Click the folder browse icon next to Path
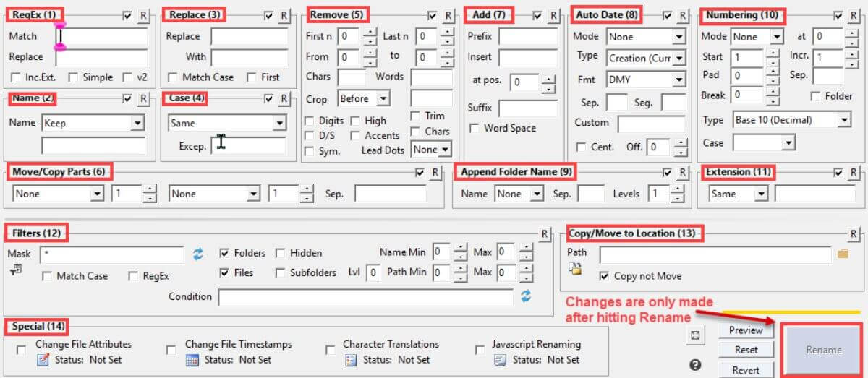 842,254
